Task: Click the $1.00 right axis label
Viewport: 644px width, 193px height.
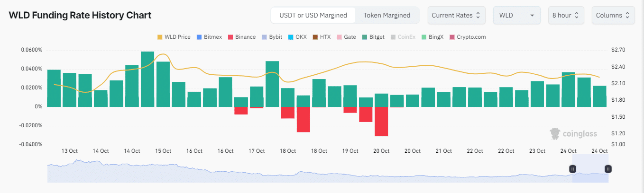Action: coord(619,144)
